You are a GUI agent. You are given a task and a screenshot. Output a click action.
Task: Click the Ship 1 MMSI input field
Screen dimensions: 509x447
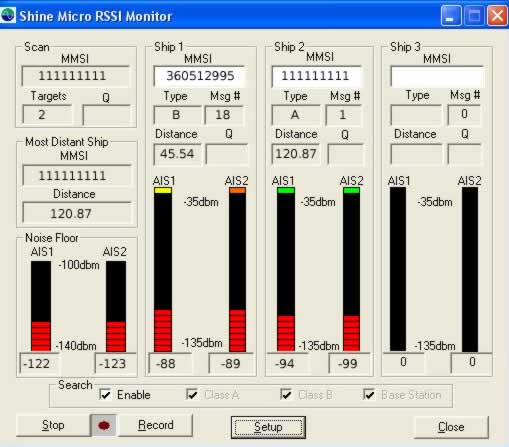[199, 76]
